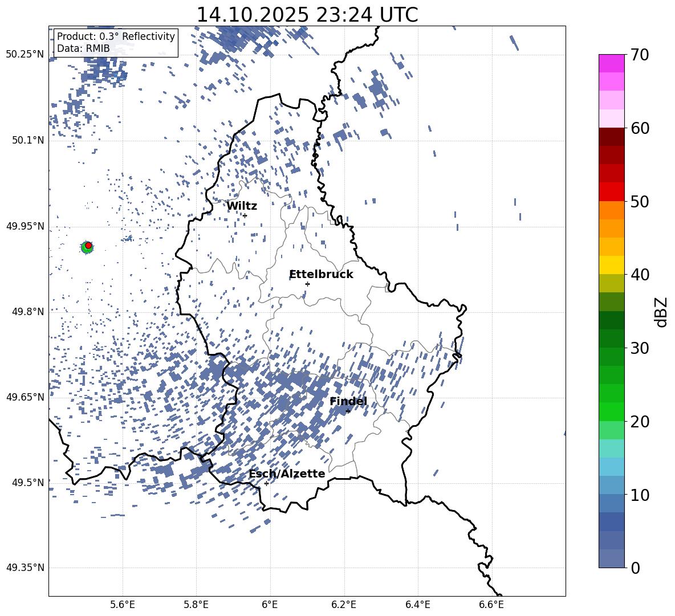Click the 49.95°N latitude label
Image resolution: width=675 pixels, height=616 pixels.
click(x=25, y=226)
